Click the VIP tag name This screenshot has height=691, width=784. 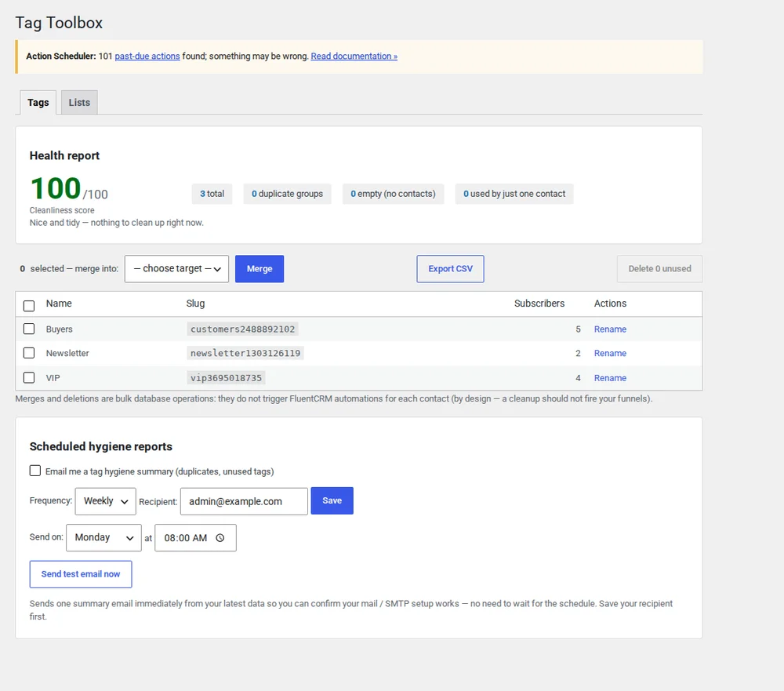click(x=53, y=378)
